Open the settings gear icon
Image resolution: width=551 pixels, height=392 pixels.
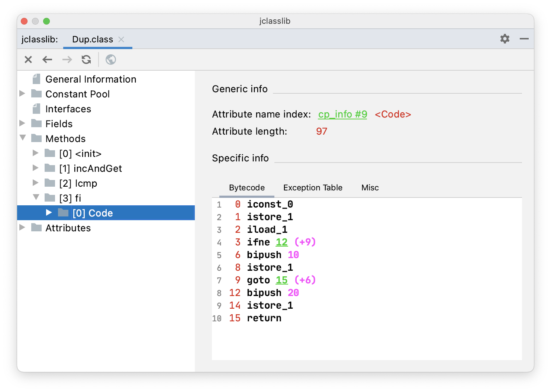pyautogui.click(x=505, y=39)
